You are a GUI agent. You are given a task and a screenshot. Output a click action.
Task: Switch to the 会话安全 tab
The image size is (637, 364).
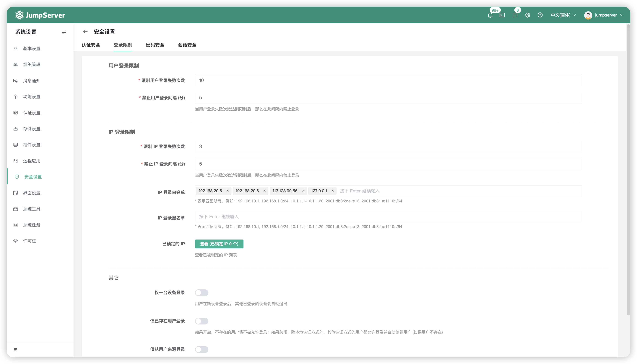tap(187, 45)
